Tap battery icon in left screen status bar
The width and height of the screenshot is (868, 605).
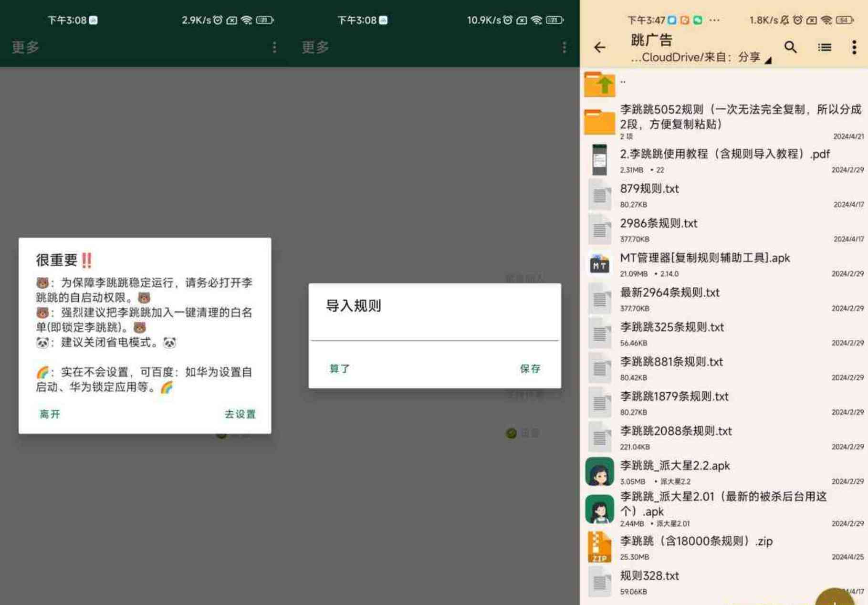(x=265, y=20)
